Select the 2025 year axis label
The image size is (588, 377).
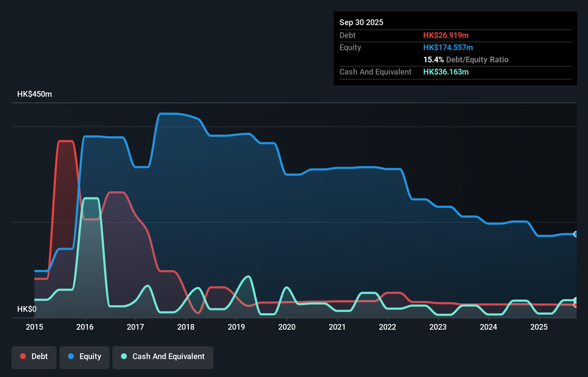click(539, 327)
